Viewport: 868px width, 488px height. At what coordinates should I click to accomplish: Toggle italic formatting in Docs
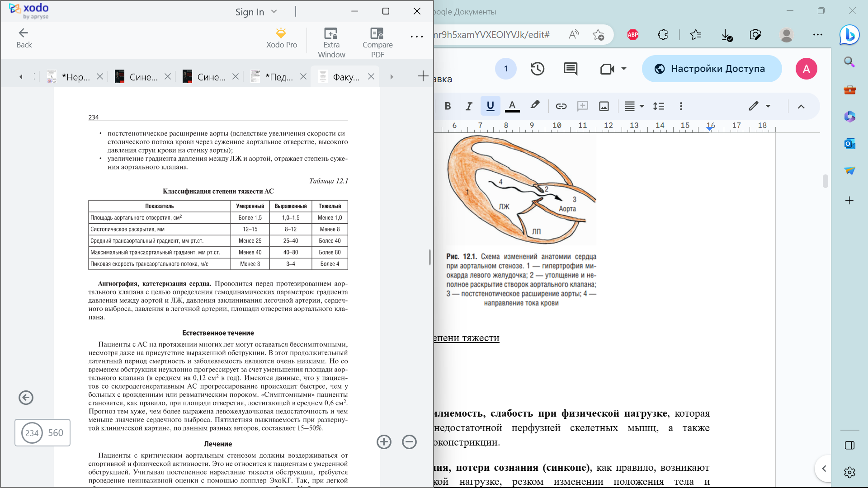[469, 106]
